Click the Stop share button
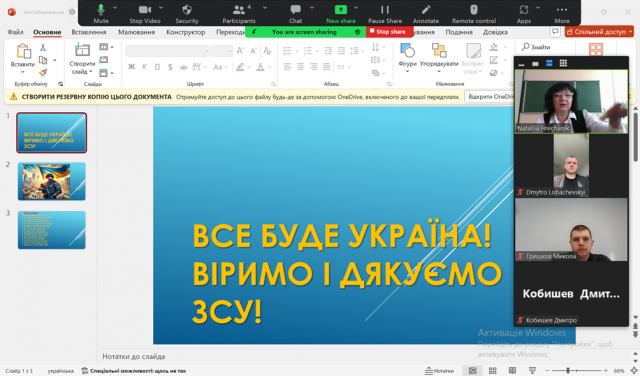 pyautogui.click(x=390, y=31)
